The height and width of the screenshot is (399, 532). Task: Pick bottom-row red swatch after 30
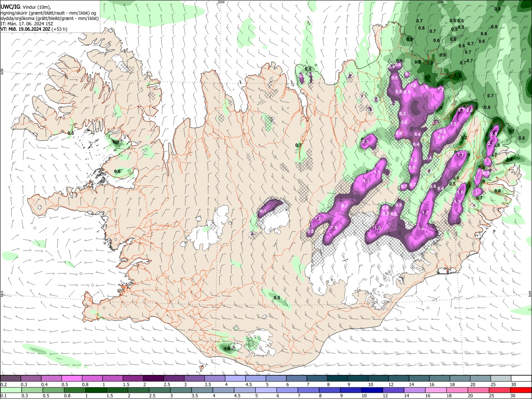(x=521, y=390)
